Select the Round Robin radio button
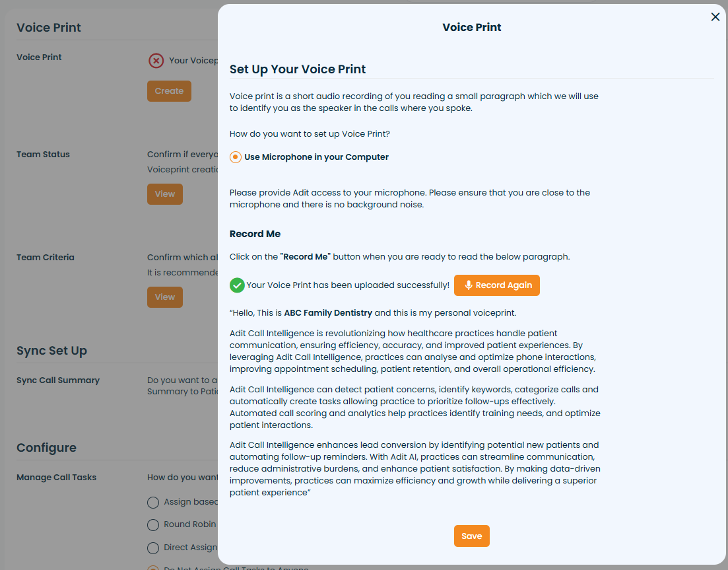The height and width of the screenshot is (570, 728). coord(153,524)
